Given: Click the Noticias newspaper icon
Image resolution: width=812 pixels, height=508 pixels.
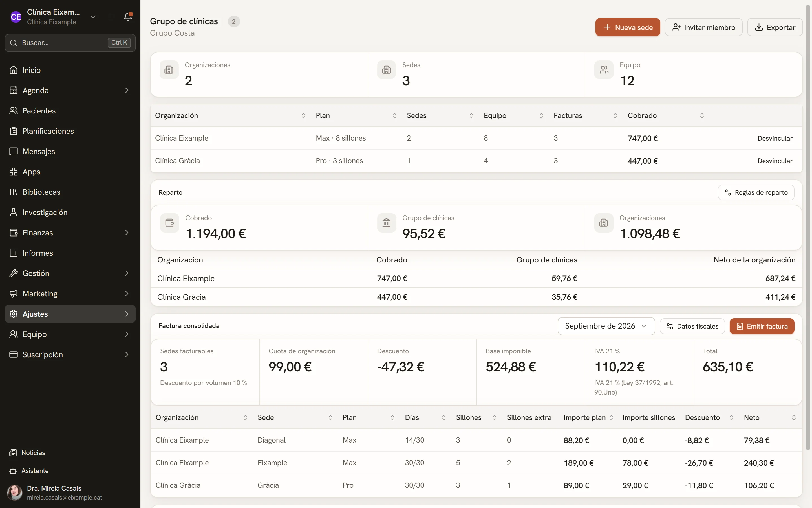Looking at the screenshot, I should pyautogui.click(x=13, y=453).
